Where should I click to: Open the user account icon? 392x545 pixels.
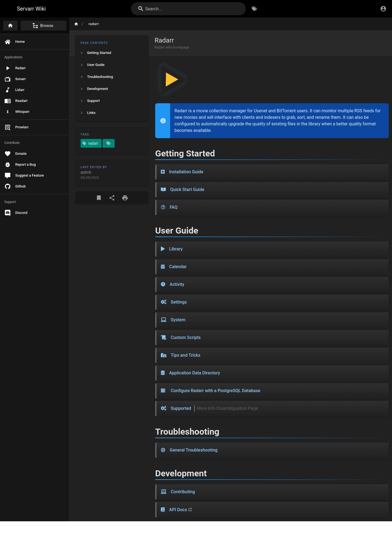[x=383, y=9]
